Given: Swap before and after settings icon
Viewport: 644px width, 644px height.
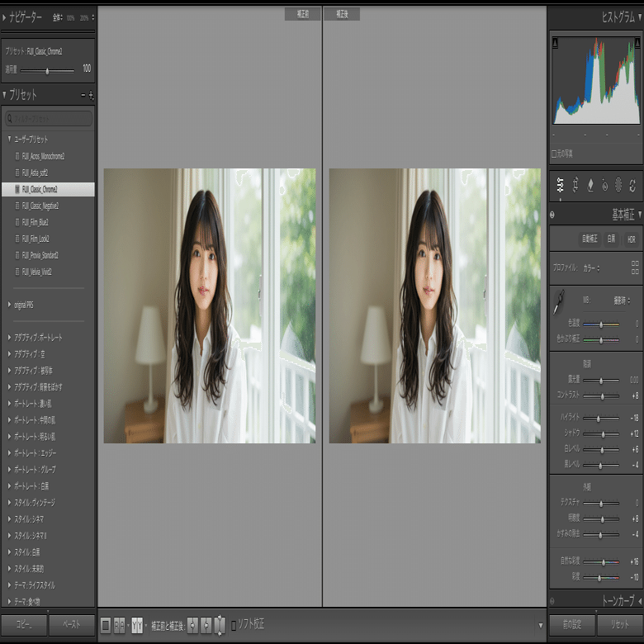Looking at the screenshot, I should click(220, 626).
